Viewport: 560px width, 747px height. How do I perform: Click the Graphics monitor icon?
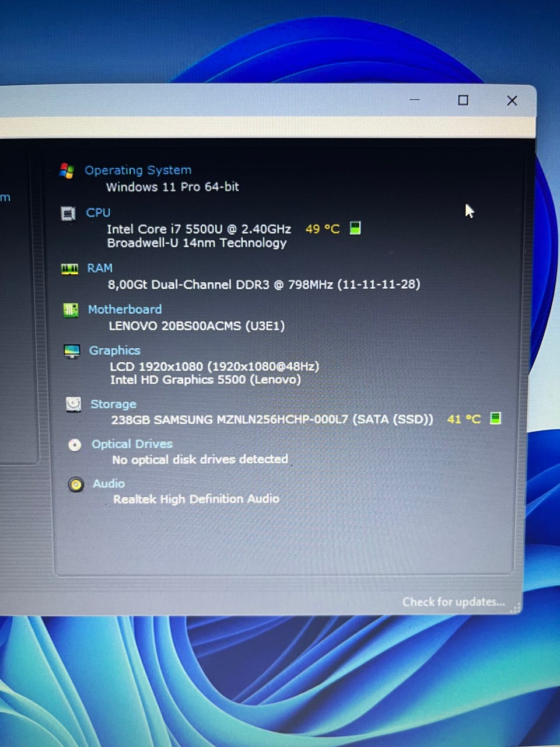72,351
